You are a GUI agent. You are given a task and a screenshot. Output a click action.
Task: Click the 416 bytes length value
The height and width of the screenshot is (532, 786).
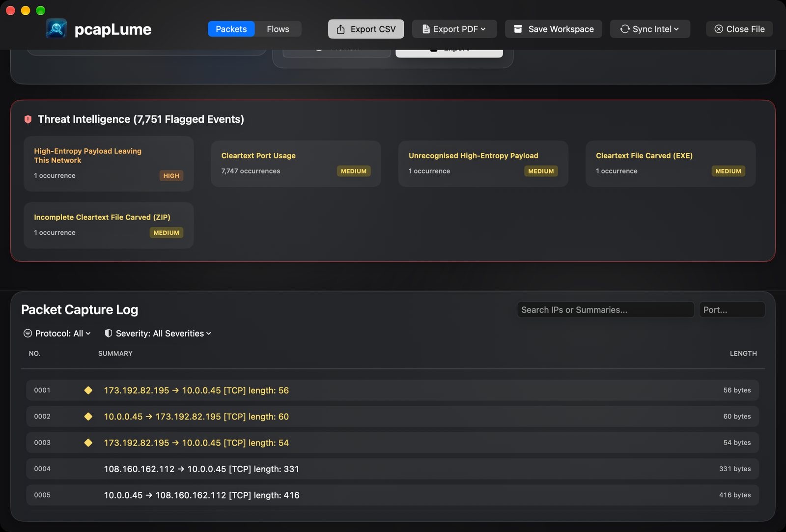tap(735, 495)
